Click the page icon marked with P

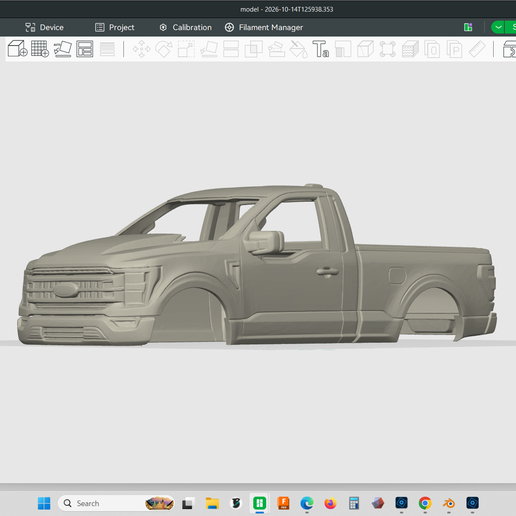tap(455, 49)
